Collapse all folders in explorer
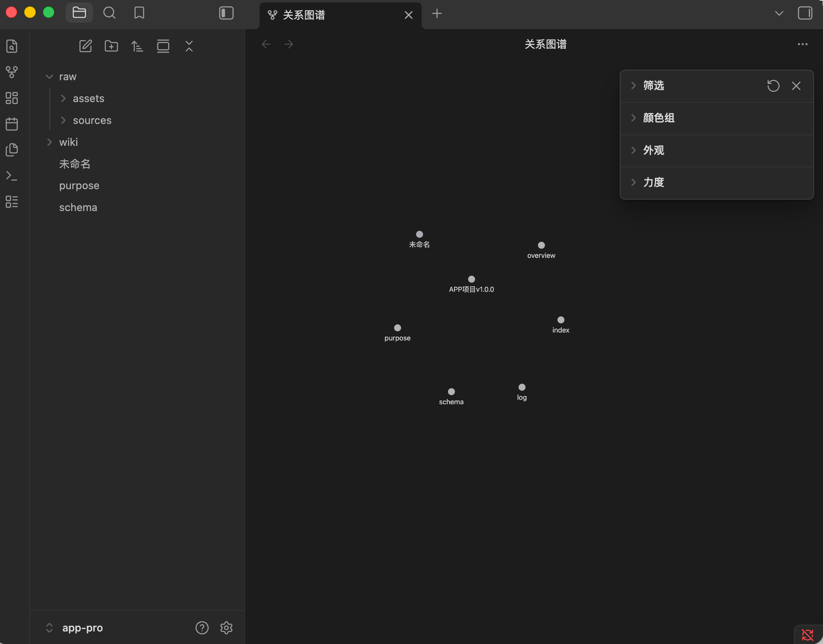823x644 pixels. (x=189, y=46)
